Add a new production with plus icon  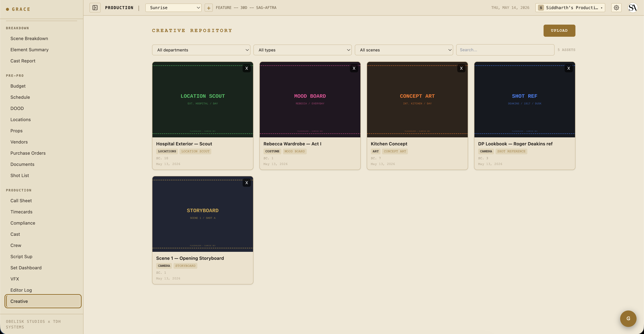209,8
